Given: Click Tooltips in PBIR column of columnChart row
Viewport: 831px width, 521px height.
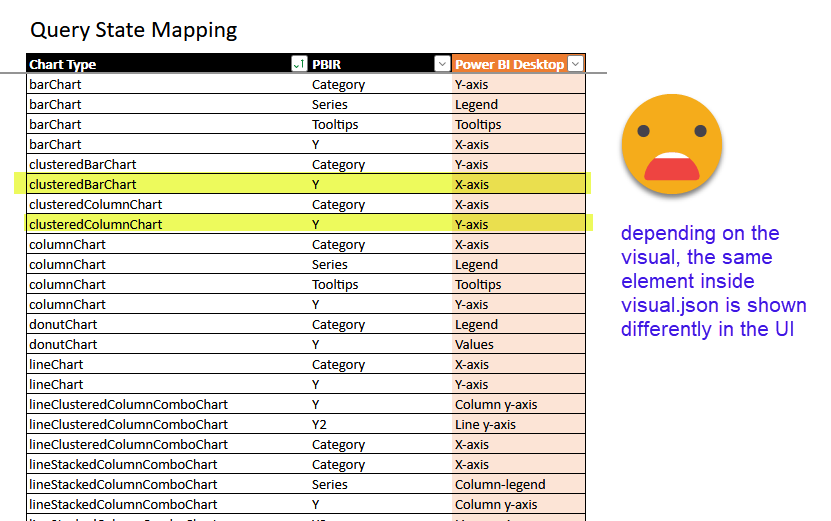Looking at the screenshot, I should [x=335, y=284].
